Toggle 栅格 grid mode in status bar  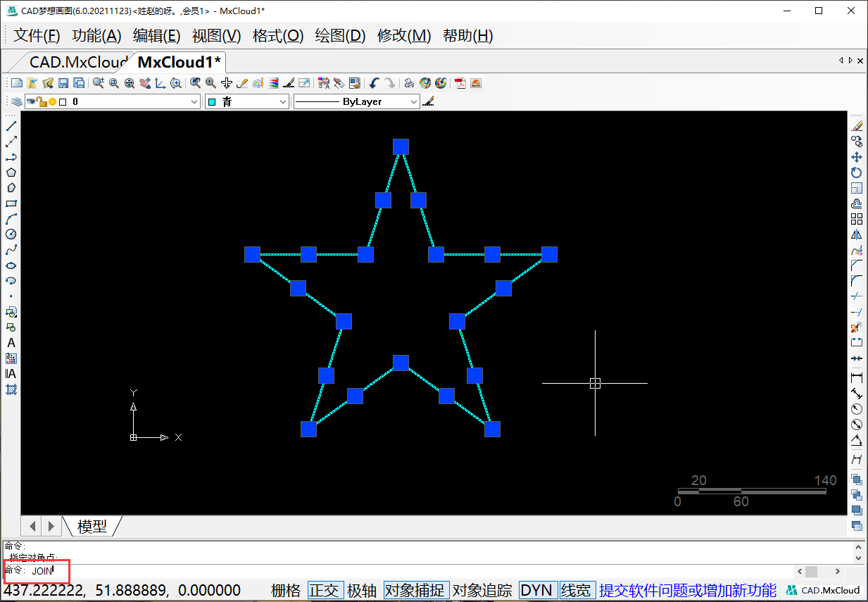(x=286, y=590)
